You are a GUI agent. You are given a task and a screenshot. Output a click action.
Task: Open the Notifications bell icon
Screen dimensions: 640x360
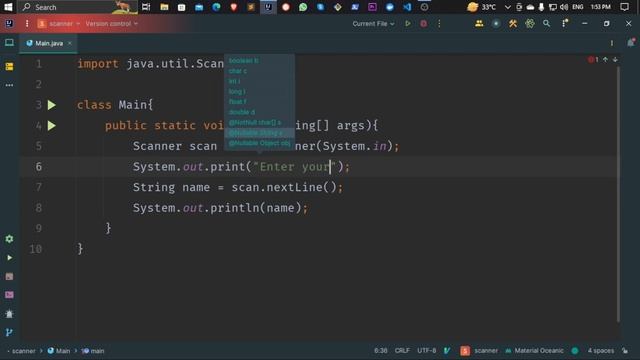coord(631,42)
